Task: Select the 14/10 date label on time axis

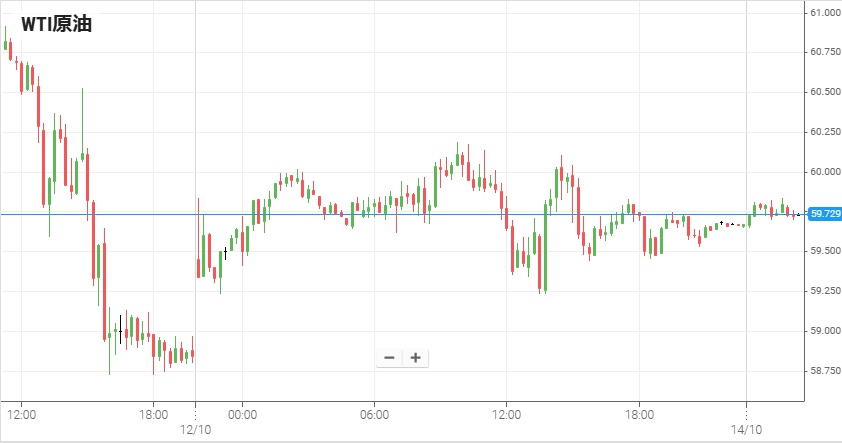Action: [746, 428]
